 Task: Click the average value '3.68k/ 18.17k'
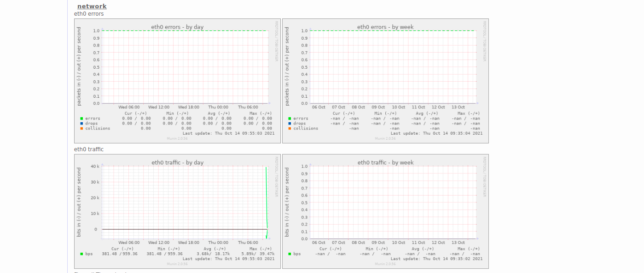point(214,254)
